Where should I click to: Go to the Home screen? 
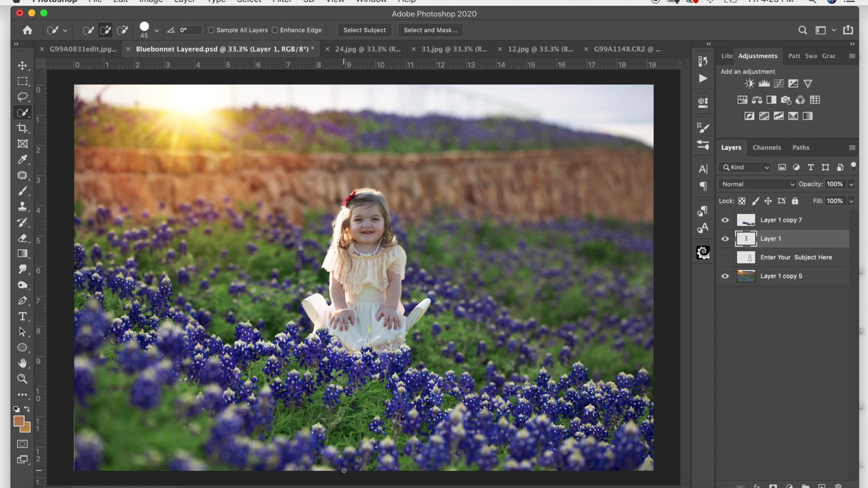[x=27, y=30]
